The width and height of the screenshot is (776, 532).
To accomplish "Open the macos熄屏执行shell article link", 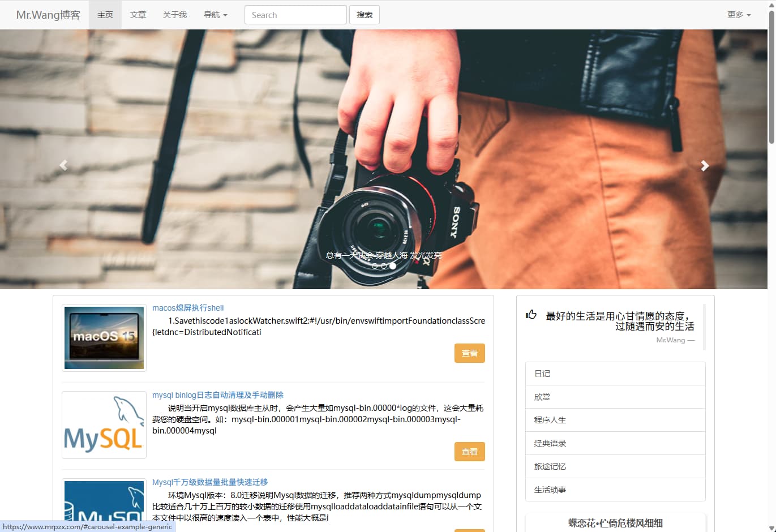I will [x=187, y=307].
